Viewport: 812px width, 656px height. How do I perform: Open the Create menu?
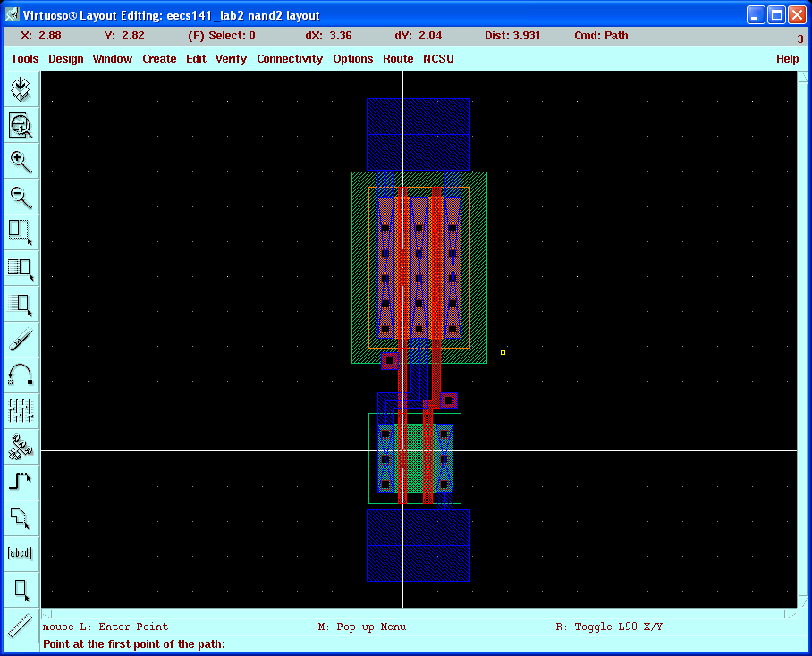pos(159,59)
